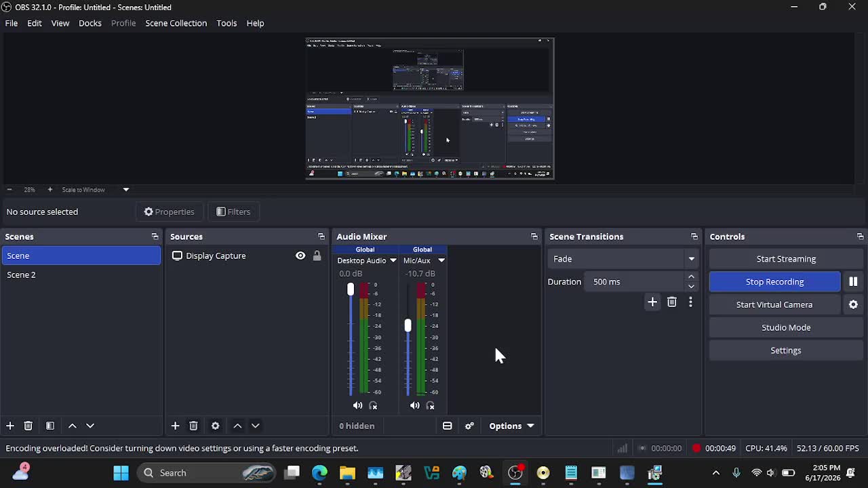Zoom in the preview with plus icon

point(50,190)
